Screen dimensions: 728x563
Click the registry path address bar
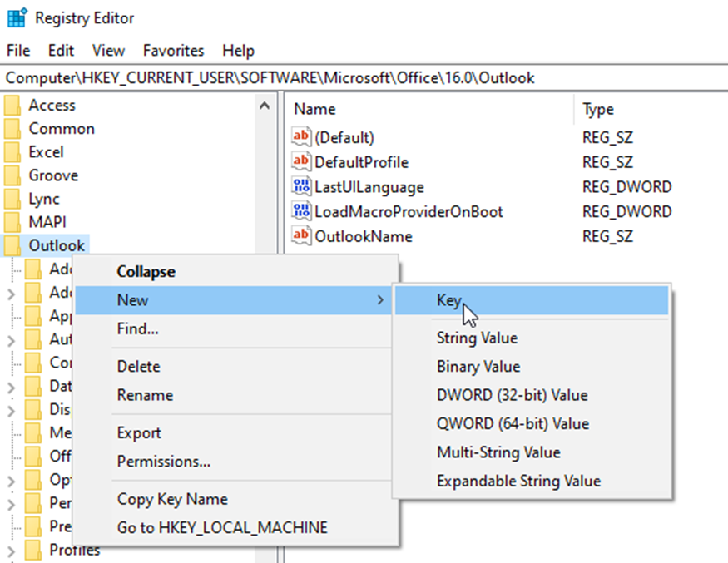(x=364, y=77)
